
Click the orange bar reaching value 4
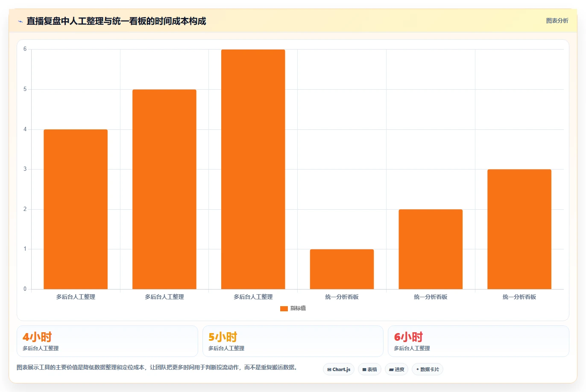point(76,209)
